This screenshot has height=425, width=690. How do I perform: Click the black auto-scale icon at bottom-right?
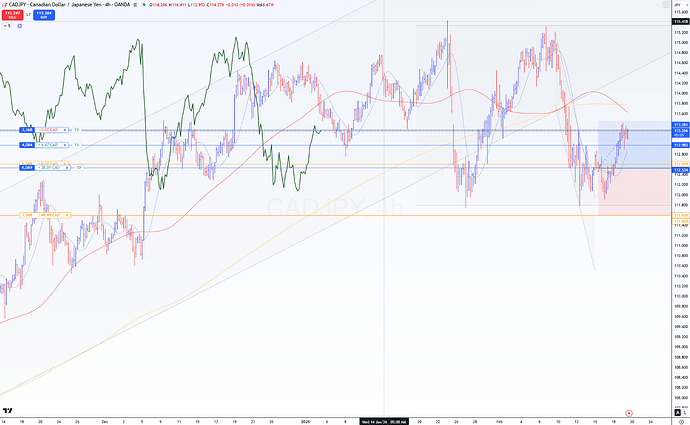click(678, 413)
